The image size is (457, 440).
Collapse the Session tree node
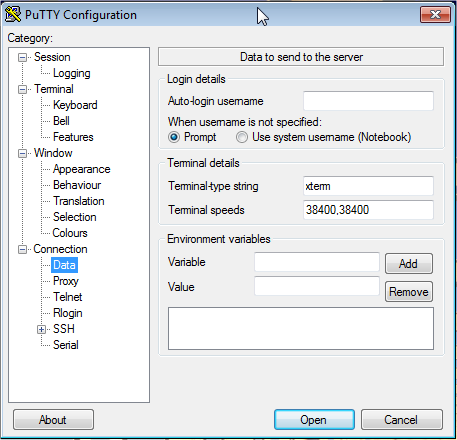pos(22,57)
